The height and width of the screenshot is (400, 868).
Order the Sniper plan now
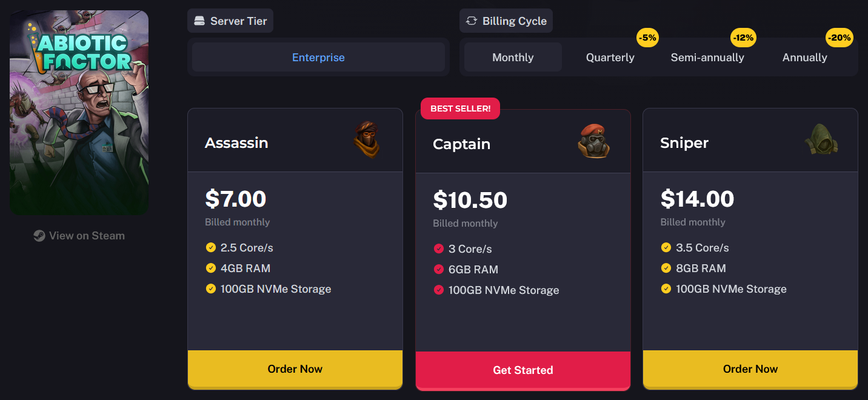click(750, 369)
